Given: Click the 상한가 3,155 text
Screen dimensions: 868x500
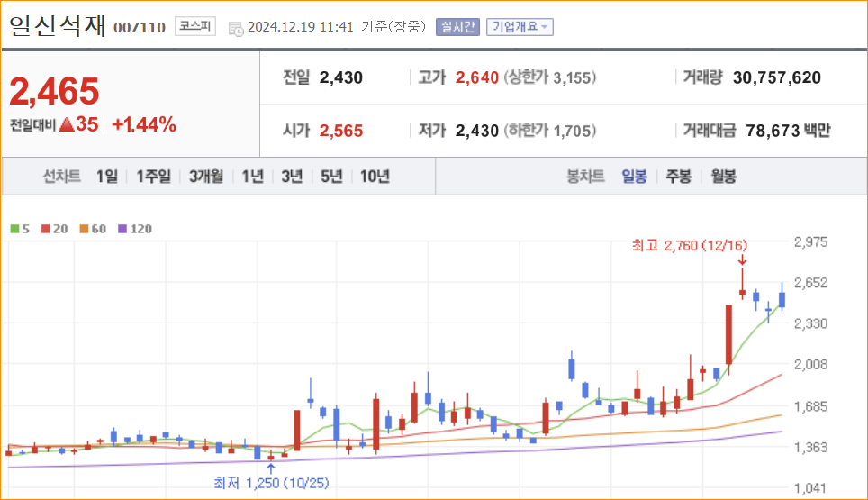Looking at the screenshot, I should coord(549,77).
